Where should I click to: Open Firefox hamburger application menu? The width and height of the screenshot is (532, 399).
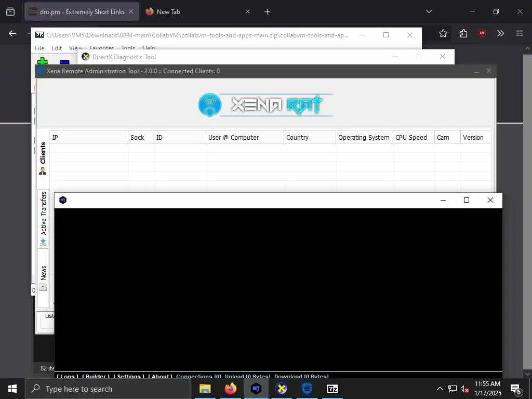point(520,33)
